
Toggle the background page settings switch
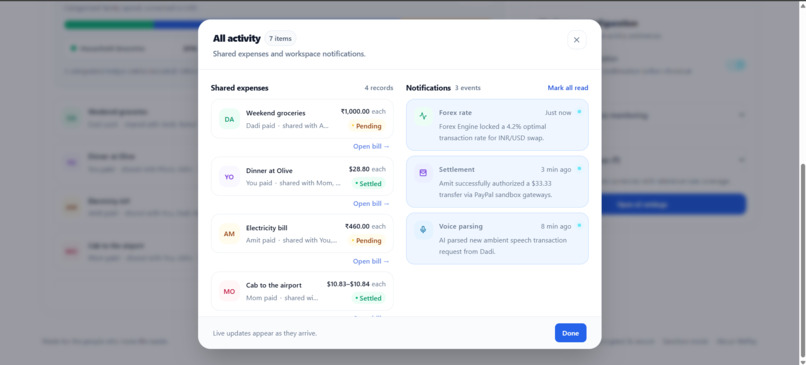(736, 65)
